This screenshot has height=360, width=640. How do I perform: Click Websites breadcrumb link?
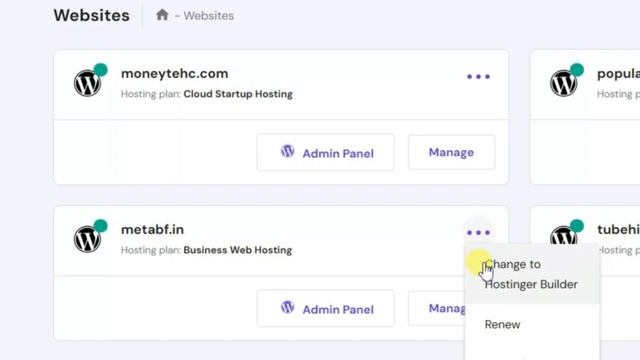(x=209, y=16)
